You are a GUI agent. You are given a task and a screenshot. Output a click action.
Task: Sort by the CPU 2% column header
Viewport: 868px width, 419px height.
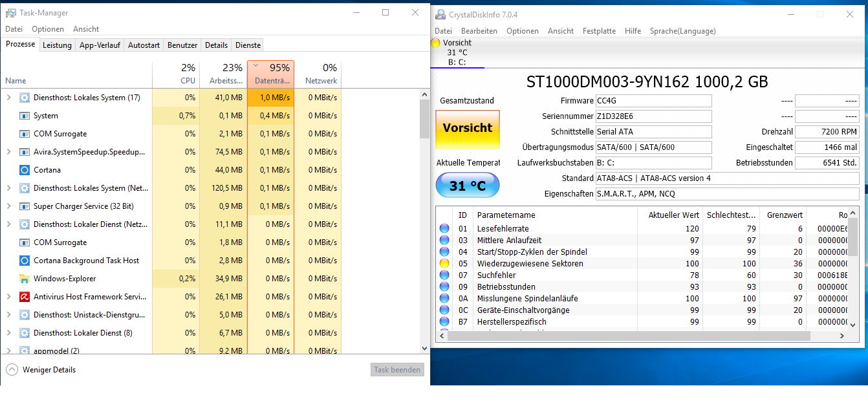click(176, 74)
